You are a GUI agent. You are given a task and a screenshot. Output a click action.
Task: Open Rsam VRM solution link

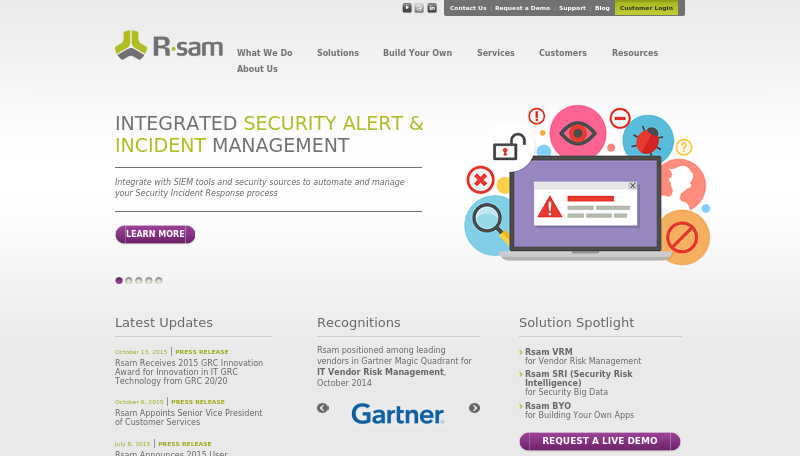(x=548, y=351)
